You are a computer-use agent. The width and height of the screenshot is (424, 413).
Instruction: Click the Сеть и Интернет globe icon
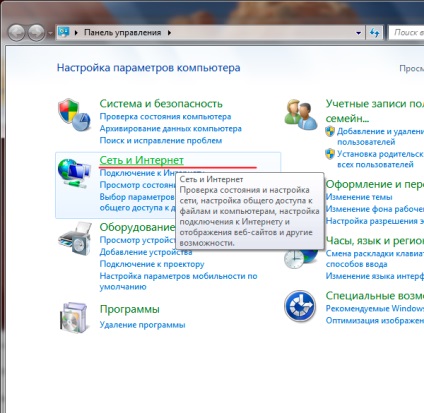click(74, 173)
